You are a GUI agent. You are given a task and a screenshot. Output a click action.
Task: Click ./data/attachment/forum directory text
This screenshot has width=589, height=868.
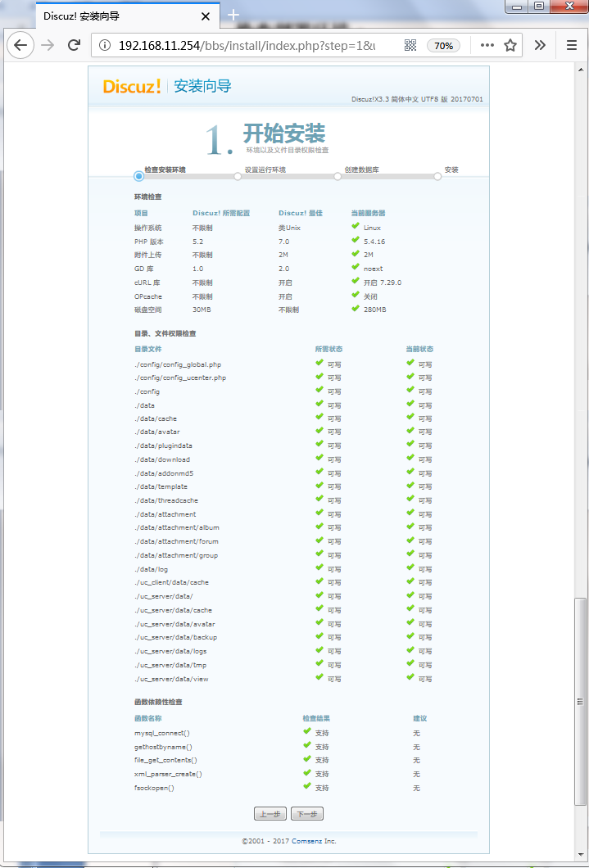(176, 541)
